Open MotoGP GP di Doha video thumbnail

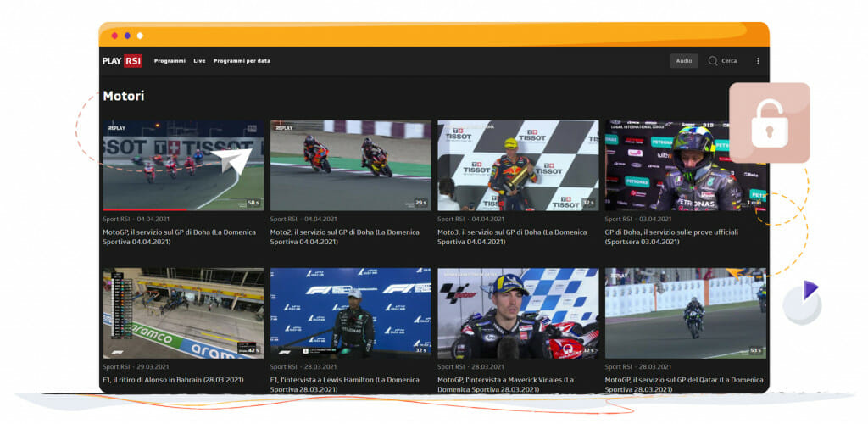pyautogui.click(x=183, y=165)
